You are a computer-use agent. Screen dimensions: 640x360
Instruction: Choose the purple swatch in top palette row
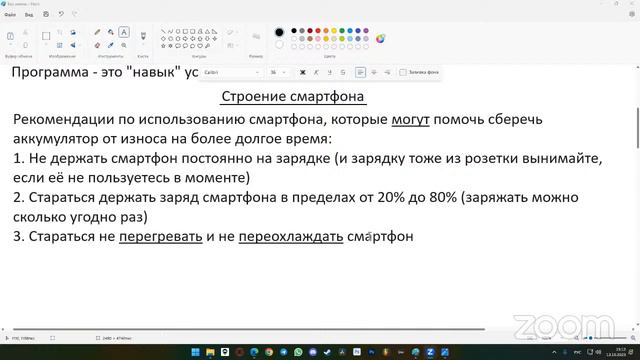366,31
